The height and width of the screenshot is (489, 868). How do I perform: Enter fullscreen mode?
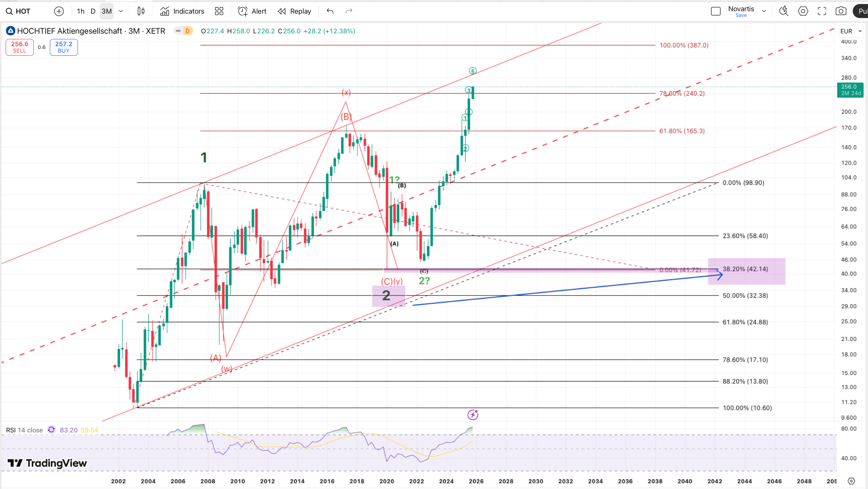(x=822, y=11)
